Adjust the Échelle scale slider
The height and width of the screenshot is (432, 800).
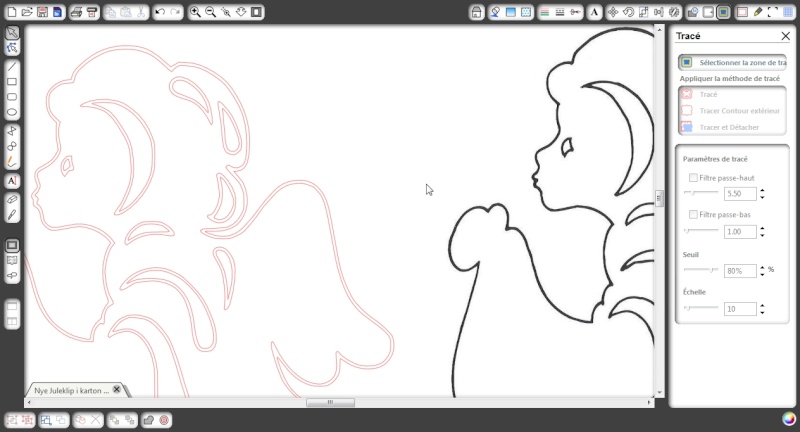pyautogui.click(x=701, y=308)
